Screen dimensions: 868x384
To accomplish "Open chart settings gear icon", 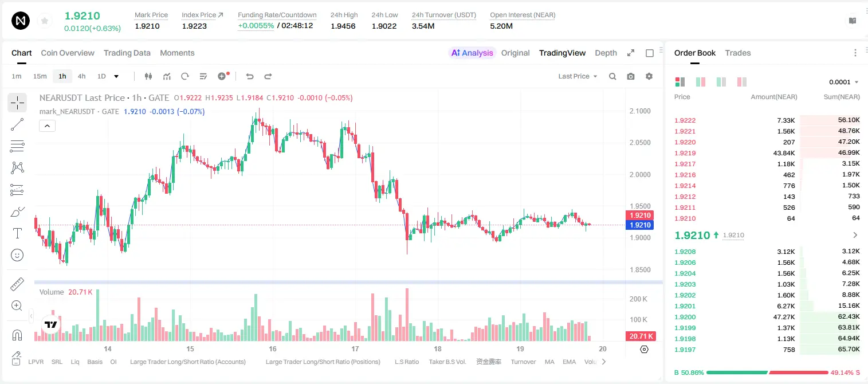I will click(649, 76).
